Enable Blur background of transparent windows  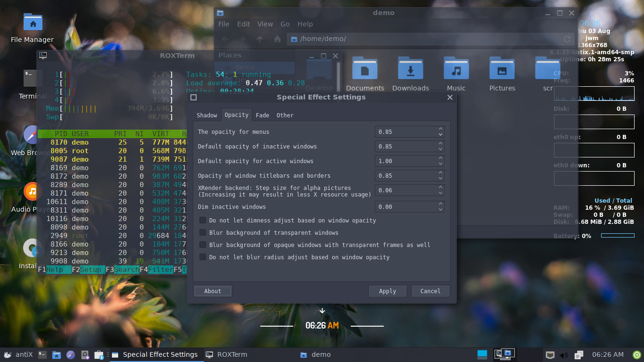tap(203, 233)
